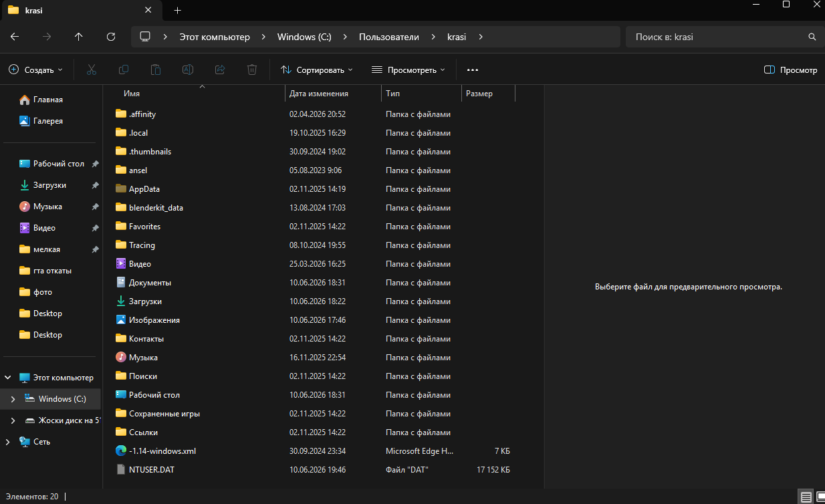The image size is (825, 504).
Task: Click chevron after krasi in address bar
Action: [x=480, y=37]
